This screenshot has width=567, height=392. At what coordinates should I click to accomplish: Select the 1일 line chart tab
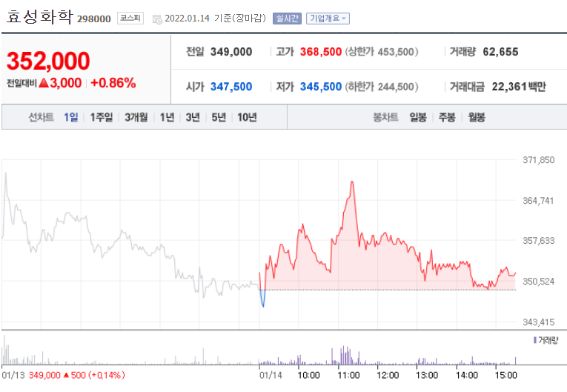click(x=71, y=117)
